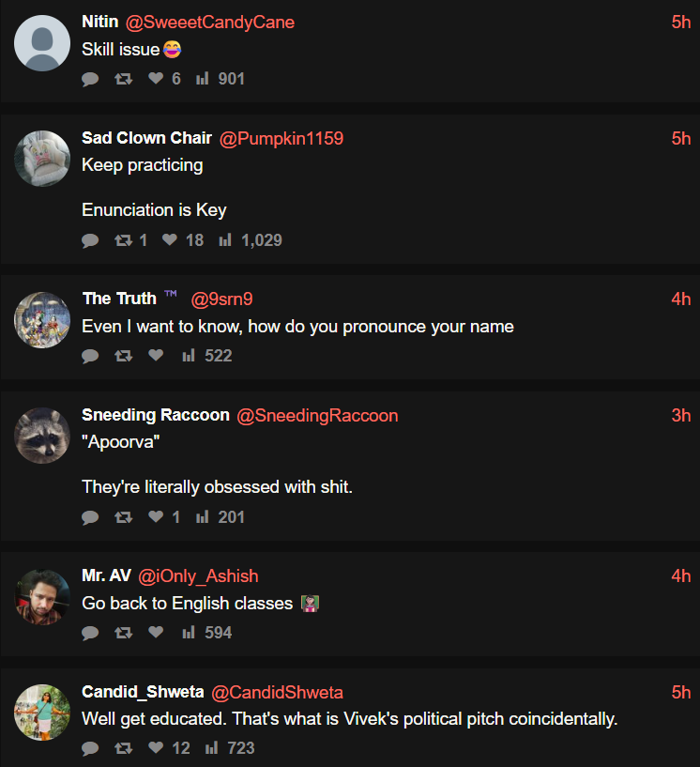The width and height of the screenshot is (700, 767).
Task: Open reply icon on The Truth's post
Action: coord(90,356)
